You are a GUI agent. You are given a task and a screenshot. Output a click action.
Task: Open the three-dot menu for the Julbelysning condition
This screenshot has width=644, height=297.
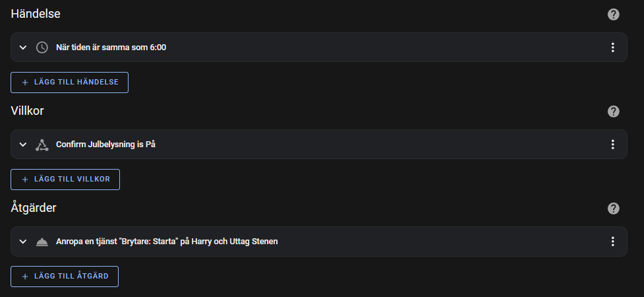pyautogui.click(x=612, y=145)
